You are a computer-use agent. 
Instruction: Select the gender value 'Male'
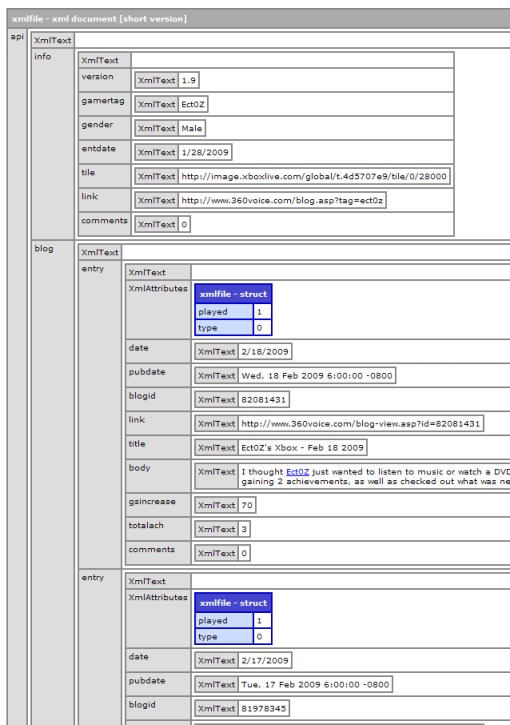click(192, 129)
